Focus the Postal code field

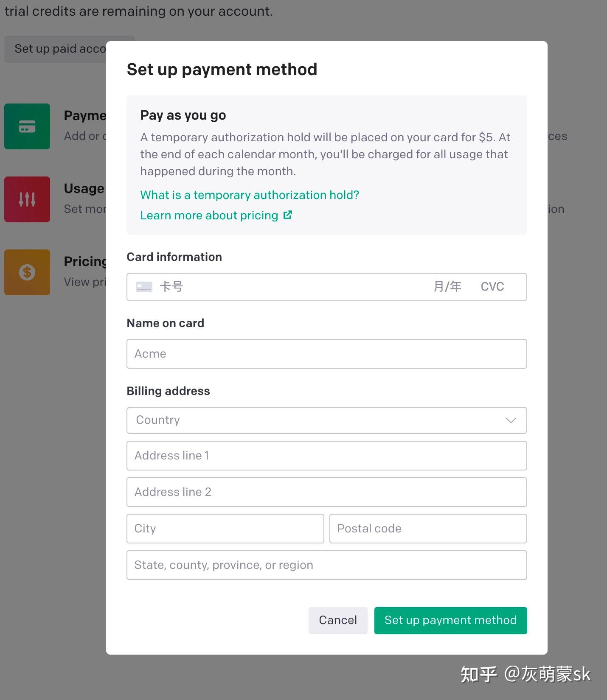428,529
